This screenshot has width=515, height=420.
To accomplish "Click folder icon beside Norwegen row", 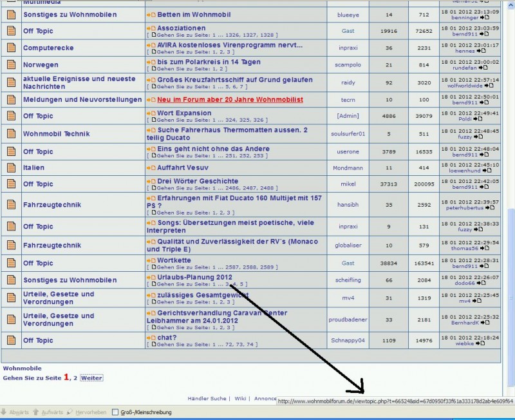I will coord(11,64).
